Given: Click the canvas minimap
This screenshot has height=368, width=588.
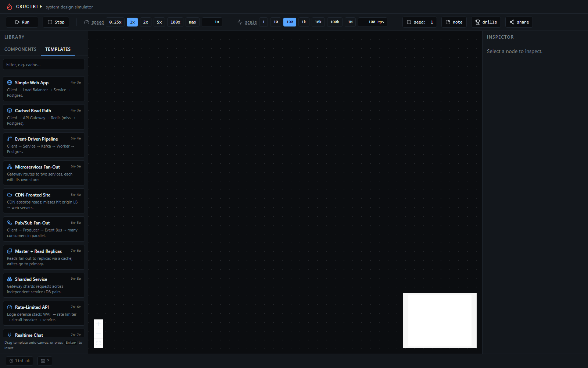Looking at the screenshot, I should click(440, 321).
